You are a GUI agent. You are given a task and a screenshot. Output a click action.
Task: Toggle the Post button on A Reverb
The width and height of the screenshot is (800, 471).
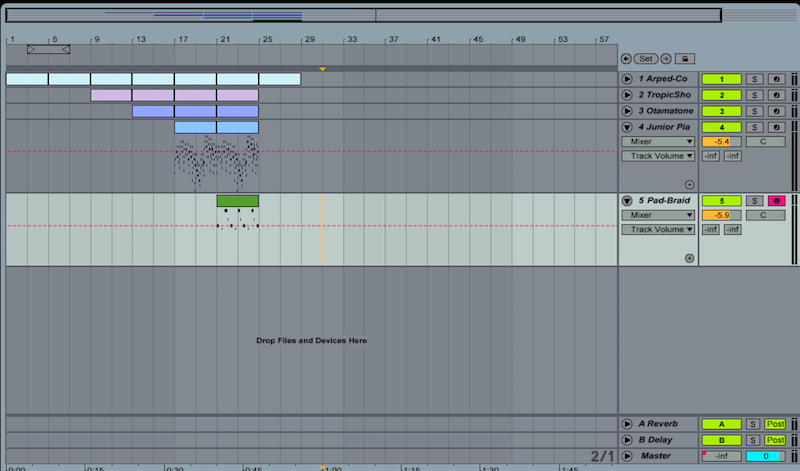tap(775, 424)
